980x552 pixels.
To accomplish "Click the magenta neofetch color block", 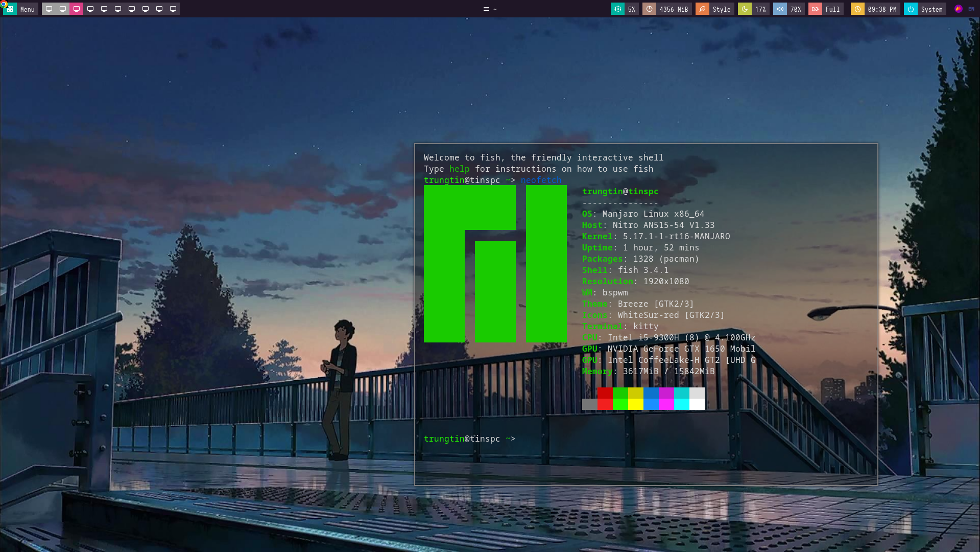I will [x=666, y=399].
